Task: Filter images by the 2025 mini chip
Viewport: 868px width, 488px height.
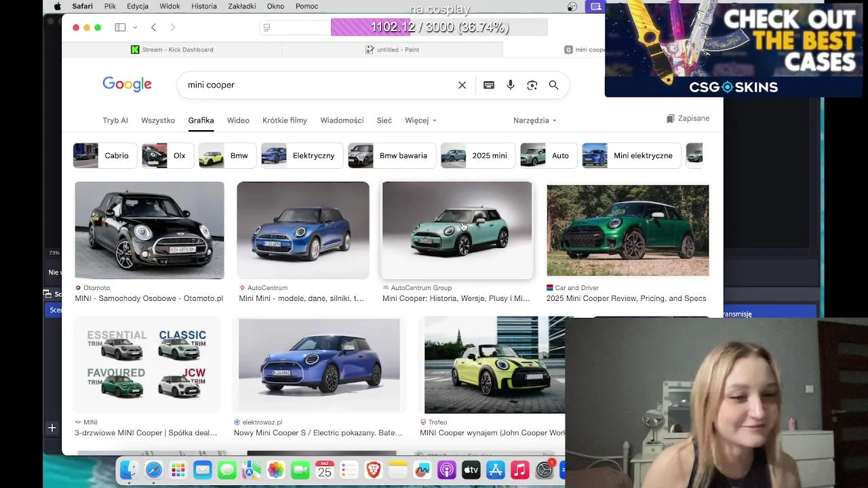Action: point(477,155)
